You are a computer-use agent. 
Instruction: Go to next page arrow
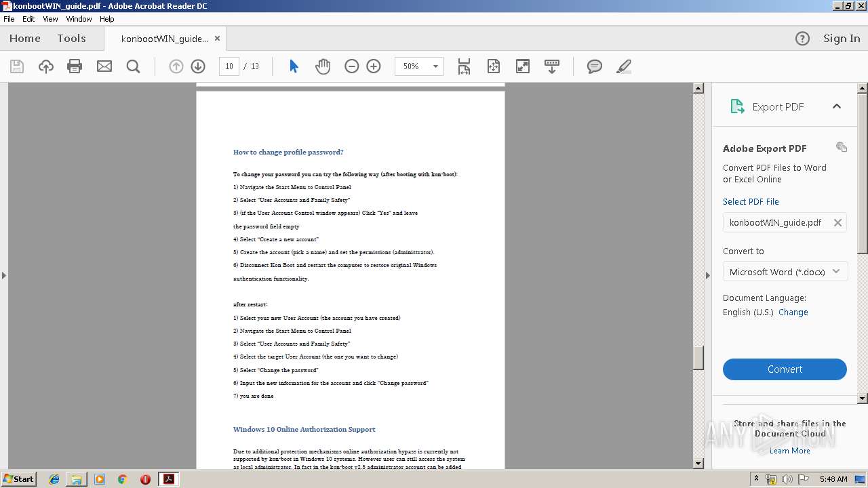click(x=198, y=66)
